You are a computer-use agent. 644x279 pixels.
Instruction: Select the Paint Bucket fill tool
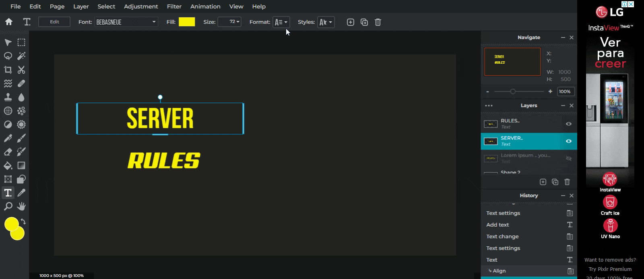[x=8, y=166]
